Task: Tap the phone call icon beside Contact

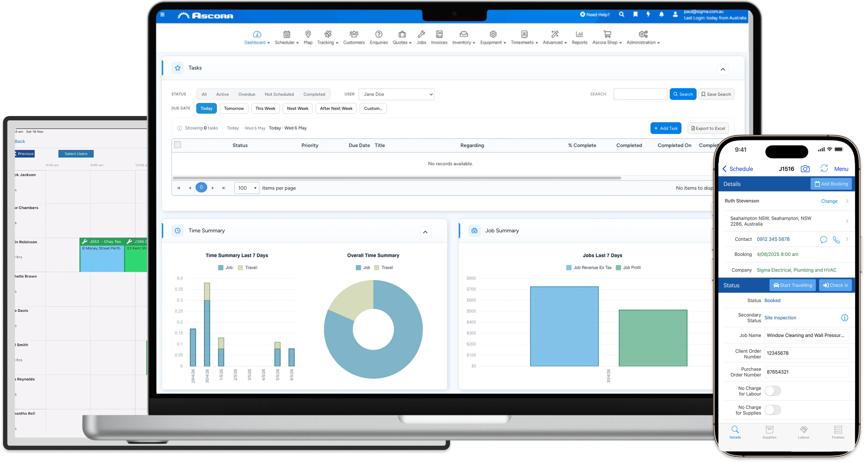Action: click(836, 240)
